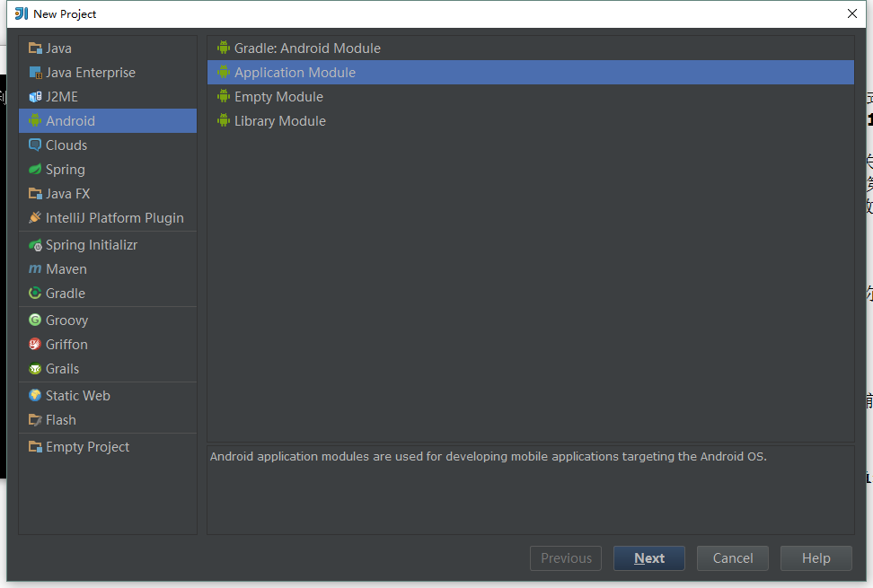Choose Static Web project type
This screenshot has height=588, width=873.
(x=108, y=396)
